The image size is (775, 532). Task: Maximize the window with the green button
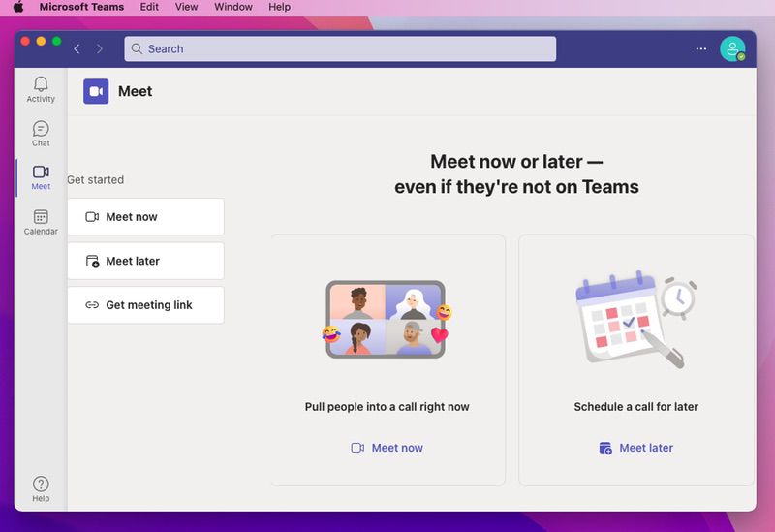tap(57, 41)
